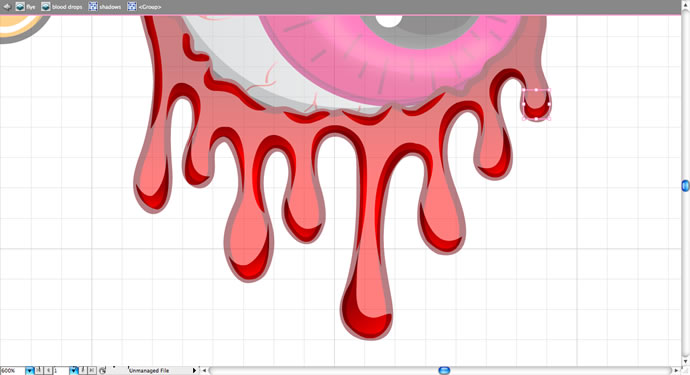Select the blood drops breadcrumb label
The height and width of the screenshot is (375, 690).
pos(67,7)
